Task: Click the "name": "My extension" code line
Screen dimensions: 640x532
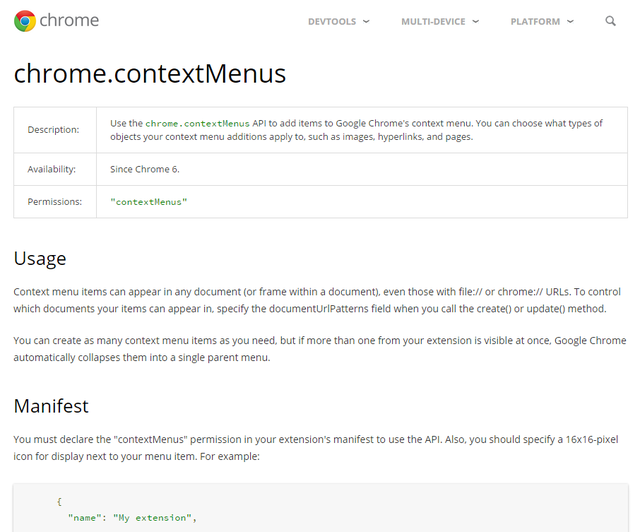Action: pyautogui.click(x=132, y=518)
